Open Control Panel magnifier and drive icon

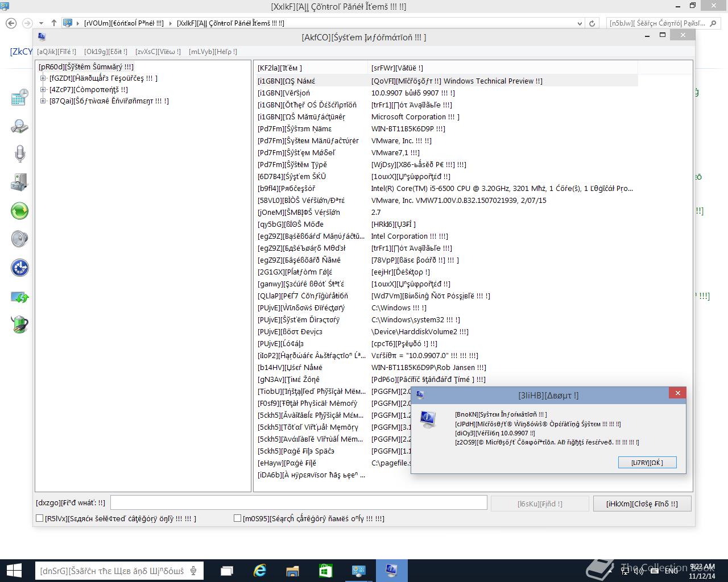coord(20,126)
